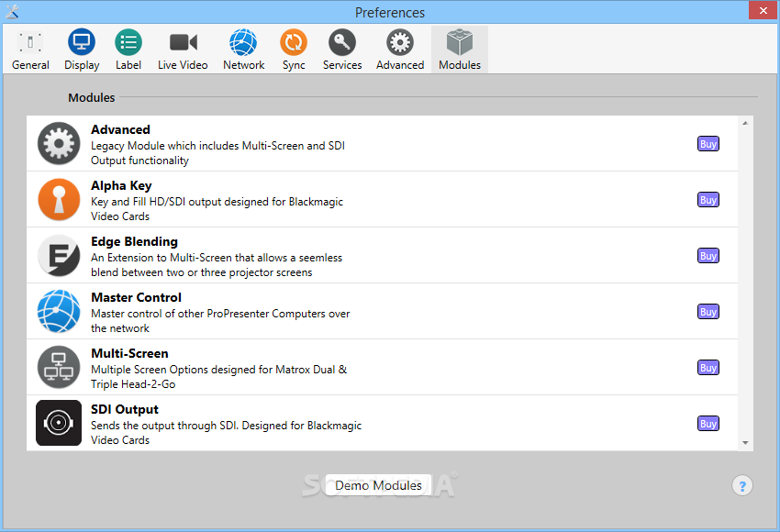Switch to the General tab label
This screenshot has height=532, width=780.
(30, 65)
